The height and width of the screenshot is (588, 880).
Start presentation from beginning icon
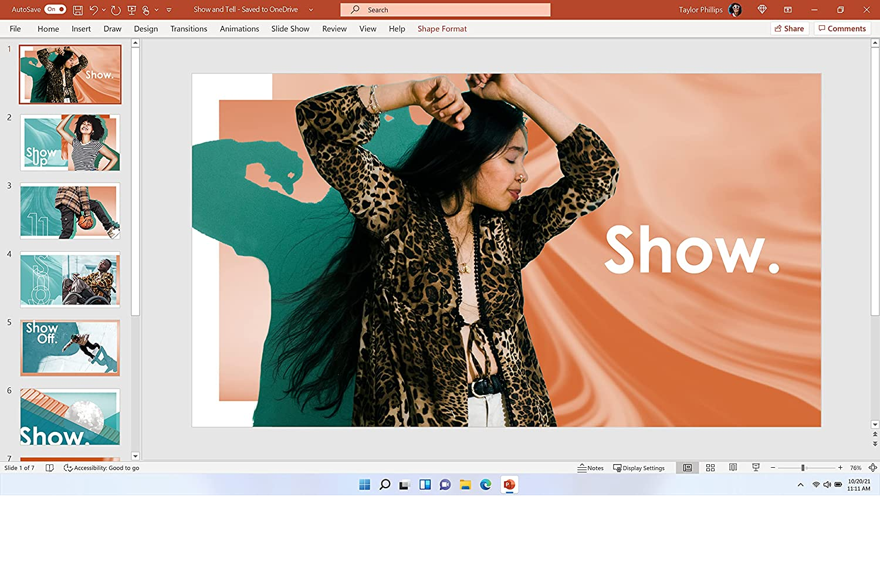pyautogui.click(x=131, y=10)
